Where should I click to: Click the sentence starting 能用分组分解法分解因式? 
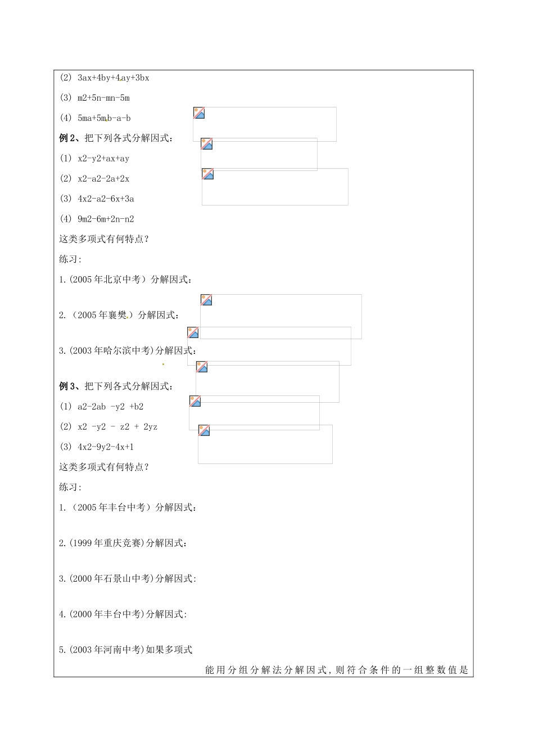tap(337, 670)
